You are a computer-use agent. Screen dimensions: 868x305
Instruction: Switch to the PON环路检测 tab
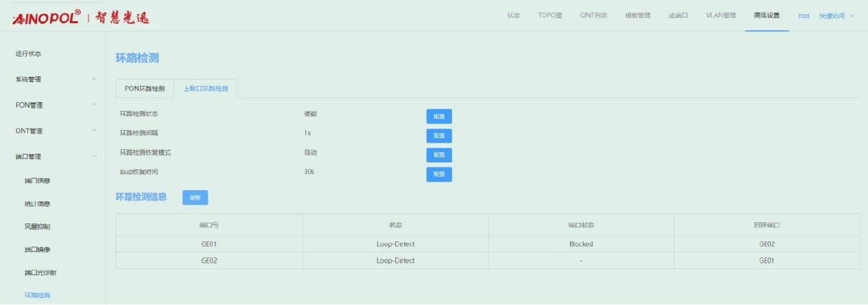coord(144,89)
